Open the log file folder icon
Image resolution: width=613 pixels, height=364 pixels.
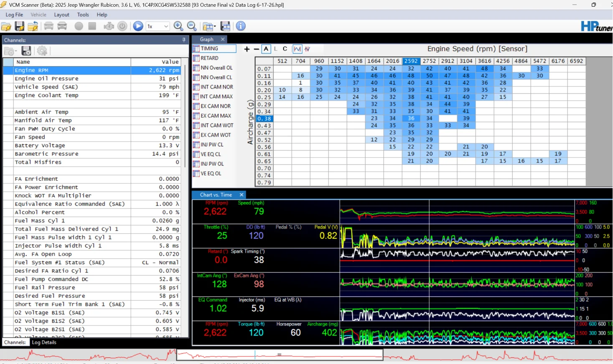[x=6, y=26]
